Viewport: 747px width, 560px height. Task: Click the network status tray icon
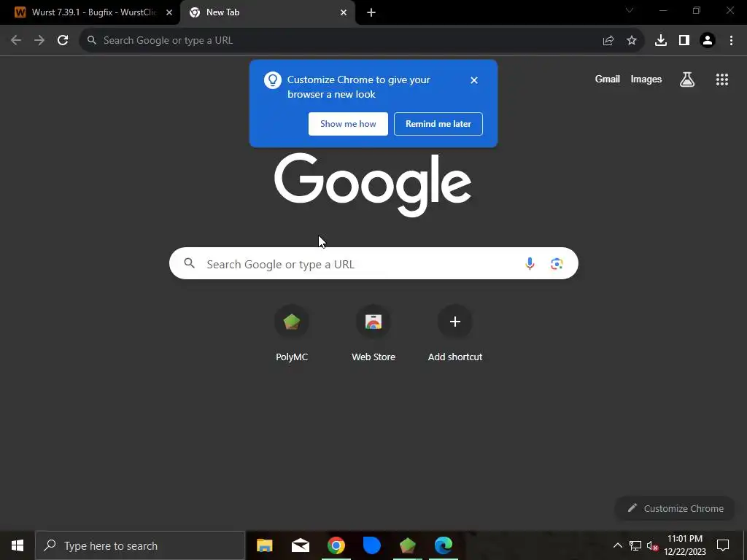[635, 545]
